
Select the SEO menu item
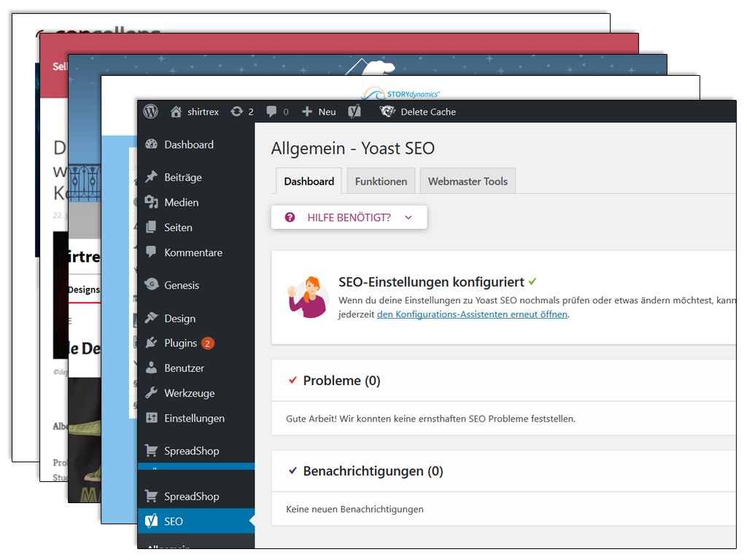[196, 521]
